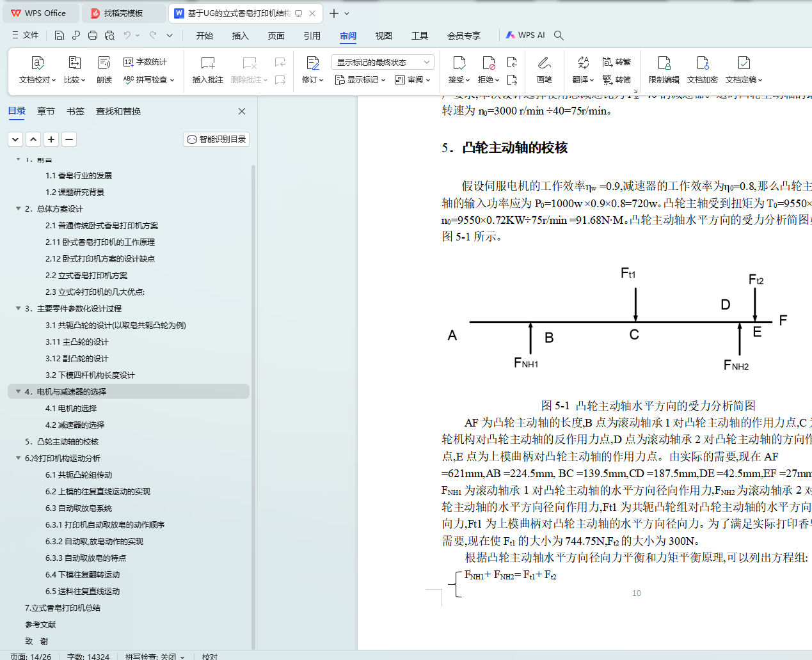Click 拼写检查 status in status bar

(x=155, y=656)
